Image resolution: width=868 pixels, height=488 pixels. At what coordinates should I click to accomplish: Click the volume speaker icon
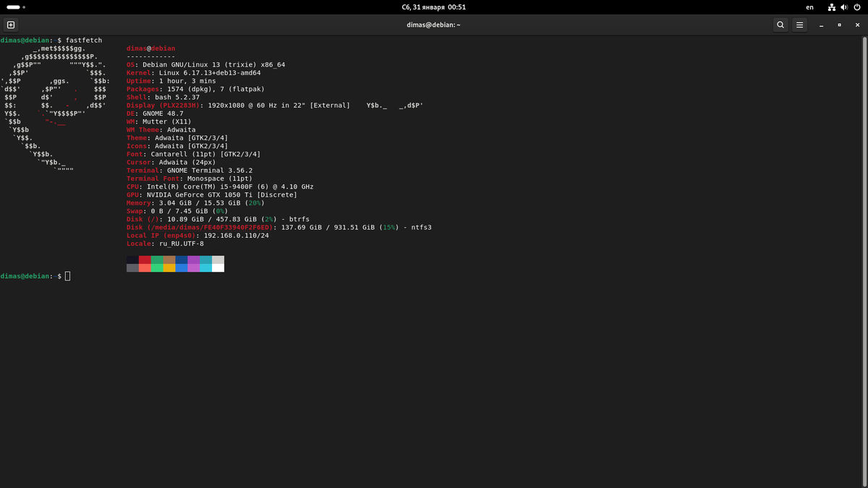click(x=844, y=7)
